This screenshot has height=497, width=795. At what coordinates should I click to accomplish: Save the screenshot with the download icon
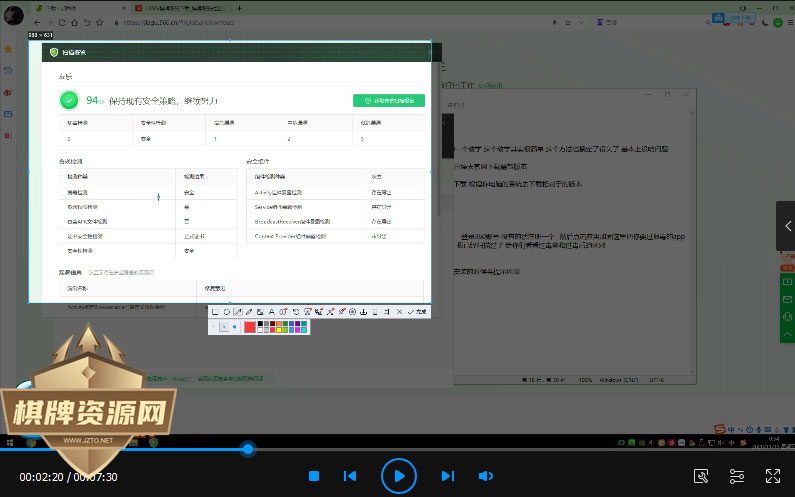click(x=364, y=312)
